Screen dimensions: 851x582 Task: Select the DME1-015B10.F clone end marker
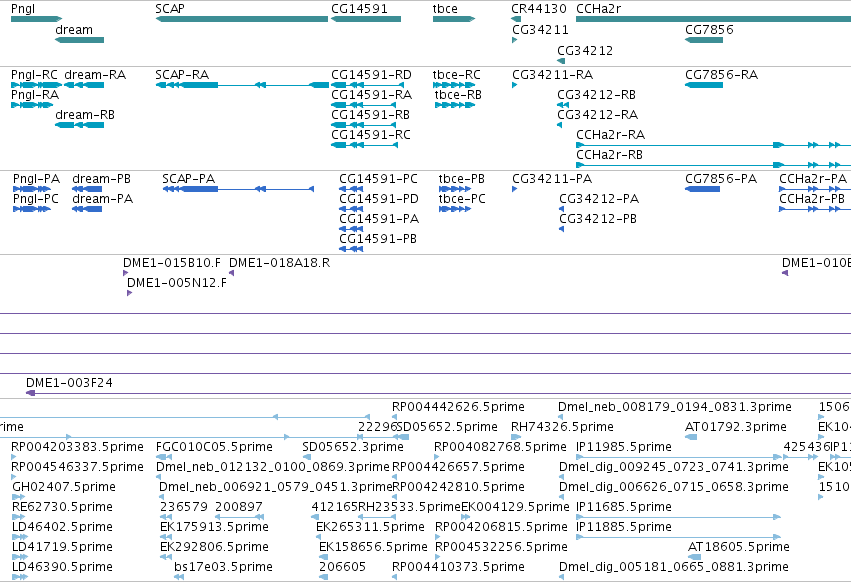[x=125, y=273]
